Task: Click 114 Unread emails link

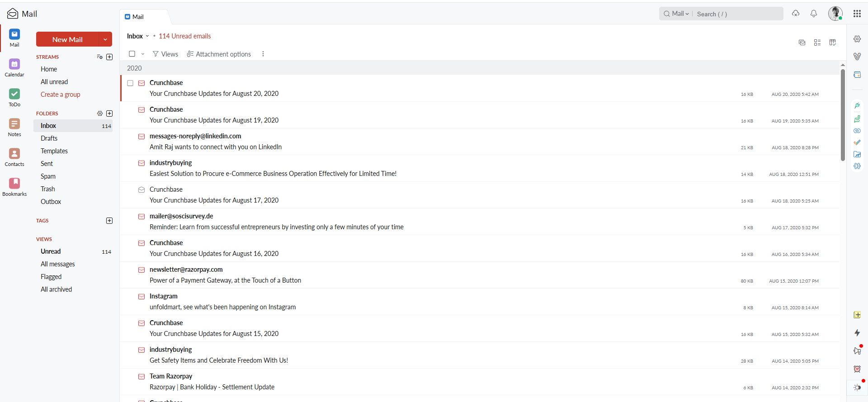Action: 185,36
